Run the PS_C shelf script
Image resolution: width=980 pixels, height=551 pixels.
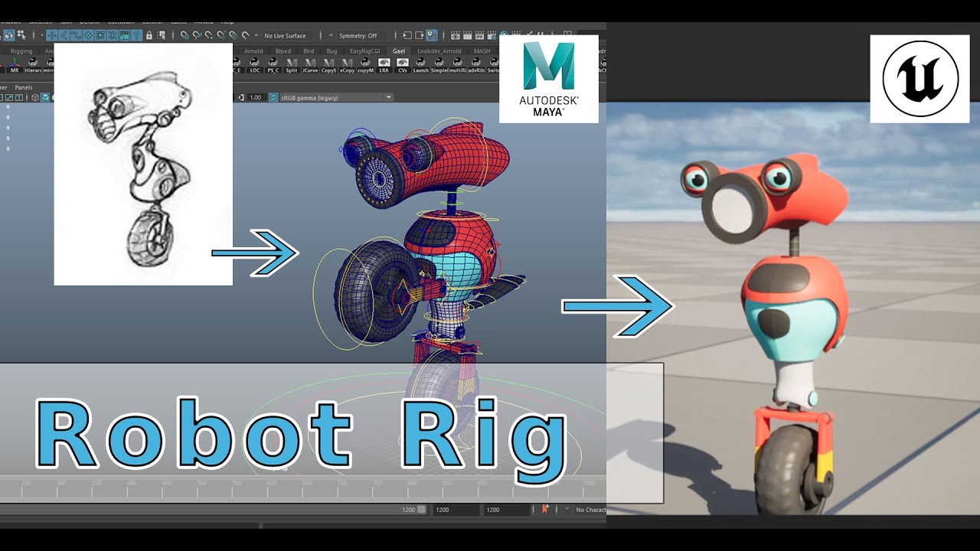[x=273, y=65]
